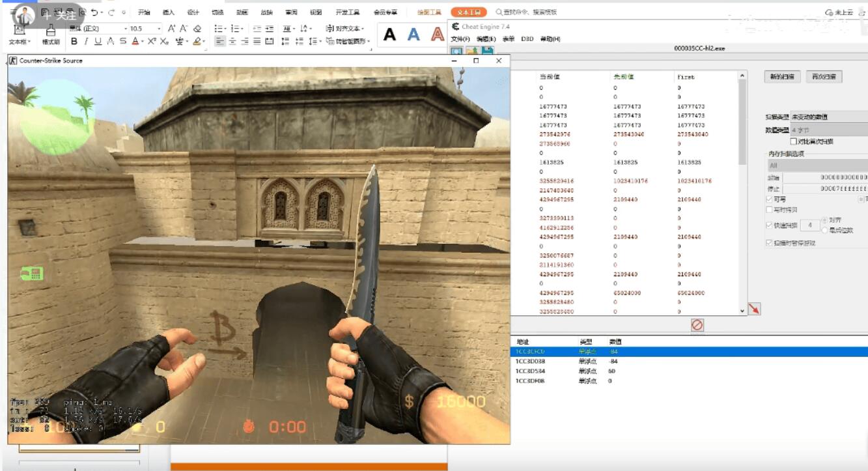The height and width of the screenshot is (471, 868).
Task: Align text right in WPS ribbon
Action: pyautogui.click(x=245, y=41)
